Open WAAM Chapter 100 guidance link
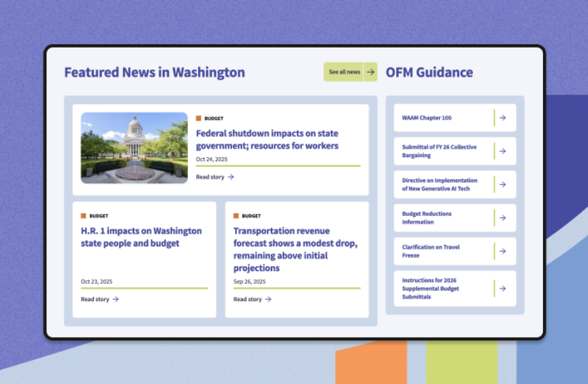588x384 pixels. click(427, 118)
